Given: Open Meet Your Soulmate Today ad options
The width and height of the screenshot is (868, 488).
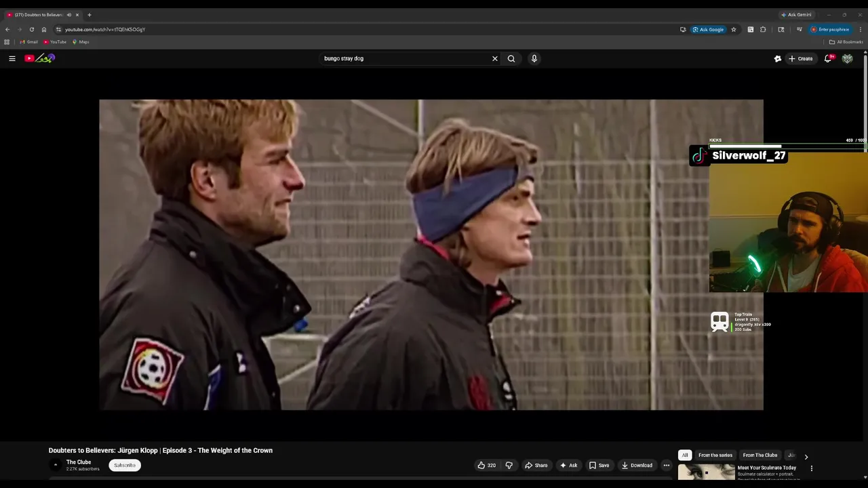Looking at the screenshot, I should point(811,468).
